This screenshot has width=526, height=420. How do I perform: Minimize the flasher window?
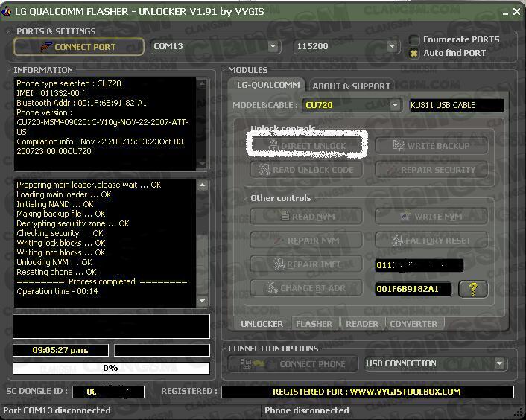(506, 13)
